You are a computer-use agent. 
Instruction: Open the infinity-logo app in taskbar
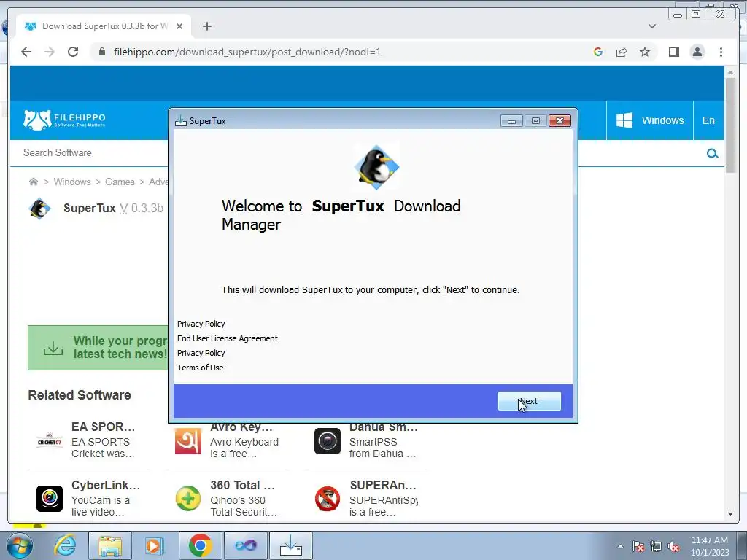(245, 545)
